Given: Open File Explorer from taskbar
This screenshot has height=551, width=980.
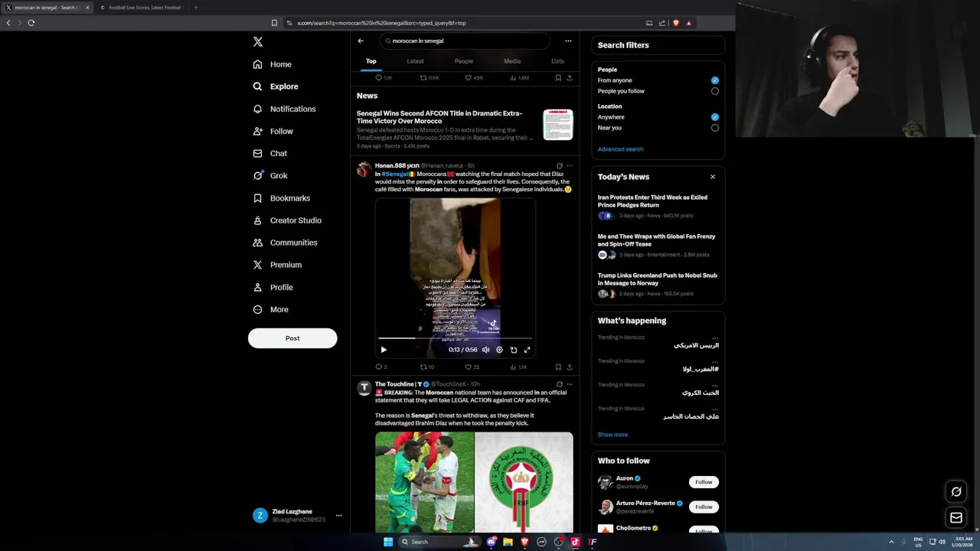Looking at the screenshot, I should (508, 542).
